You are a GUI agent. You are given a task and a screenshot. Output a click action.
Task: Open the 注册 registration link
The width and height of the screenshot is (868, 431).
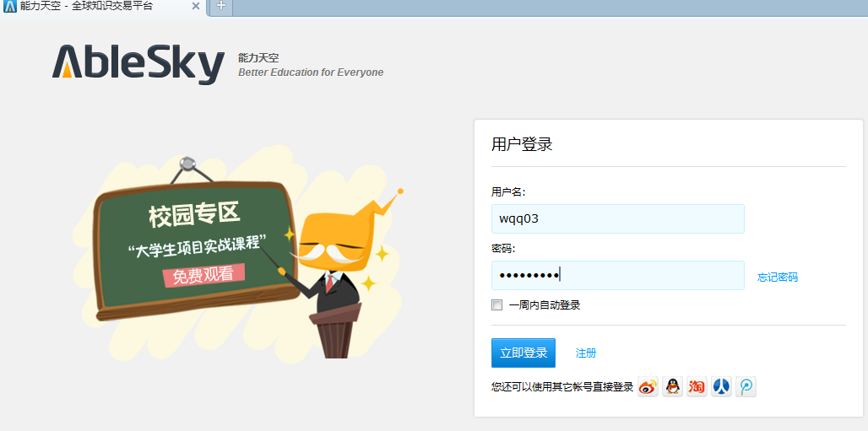(x=586, y=353)
